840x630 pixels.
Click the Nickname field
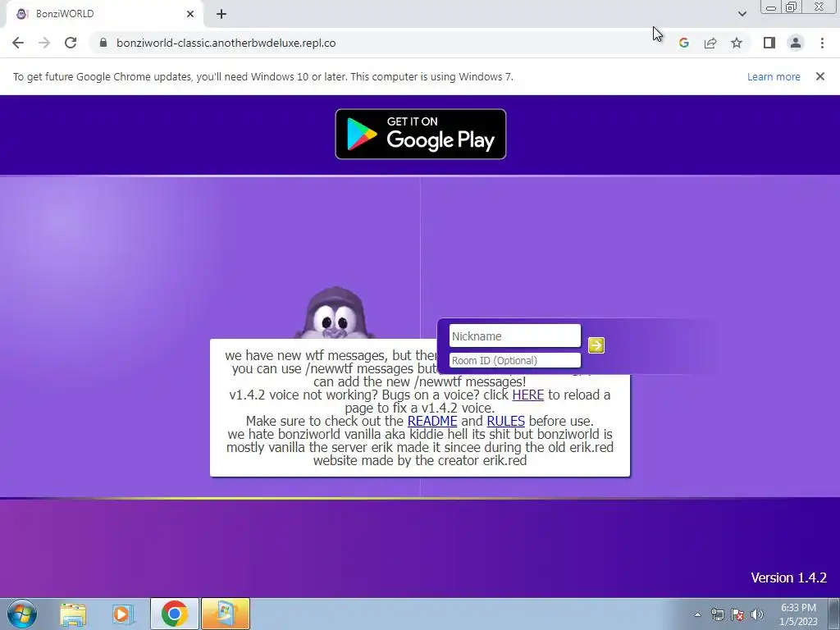515,336
